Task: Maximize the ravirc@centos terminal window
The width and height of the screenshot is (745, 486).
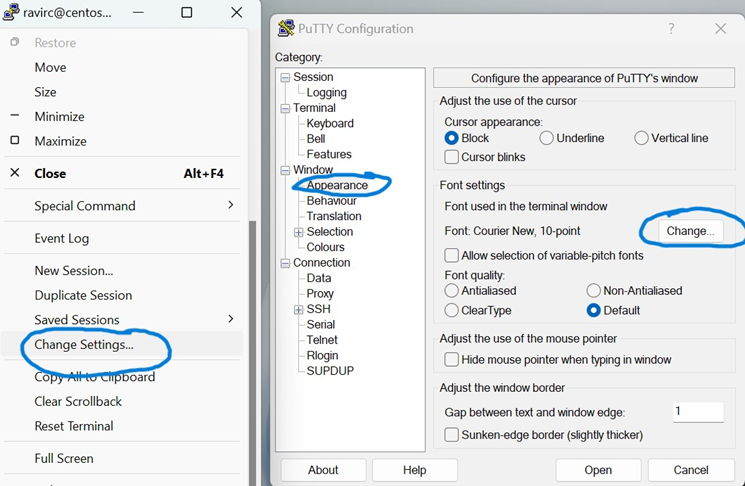Action: click(187, 12)
